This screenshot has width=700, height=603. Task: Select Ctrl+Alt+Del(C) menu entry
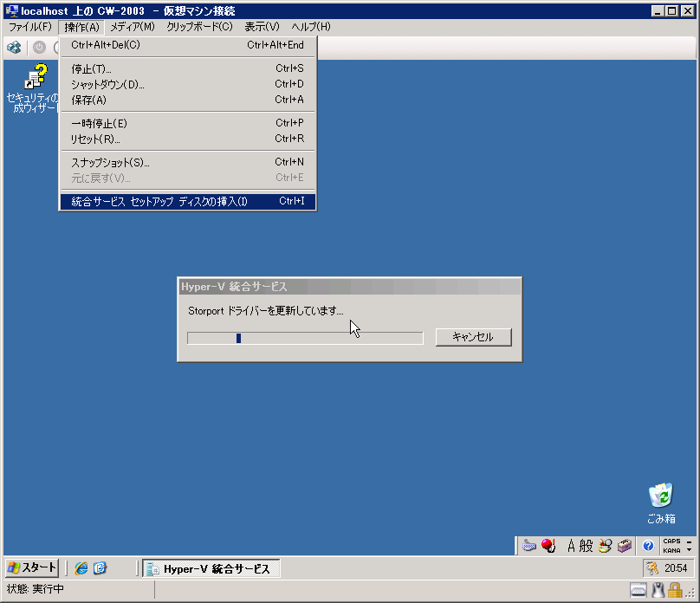click(x=188, y=45)
